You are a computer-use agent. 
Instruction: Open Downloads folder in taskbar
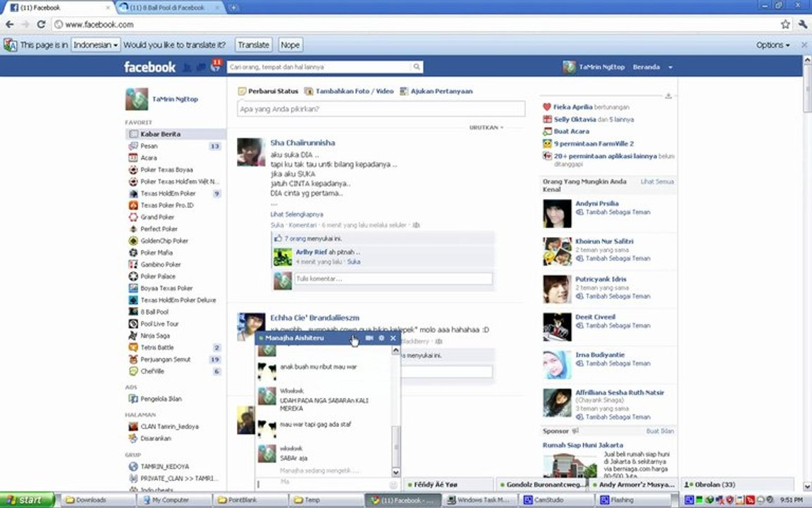click(97, 500)
